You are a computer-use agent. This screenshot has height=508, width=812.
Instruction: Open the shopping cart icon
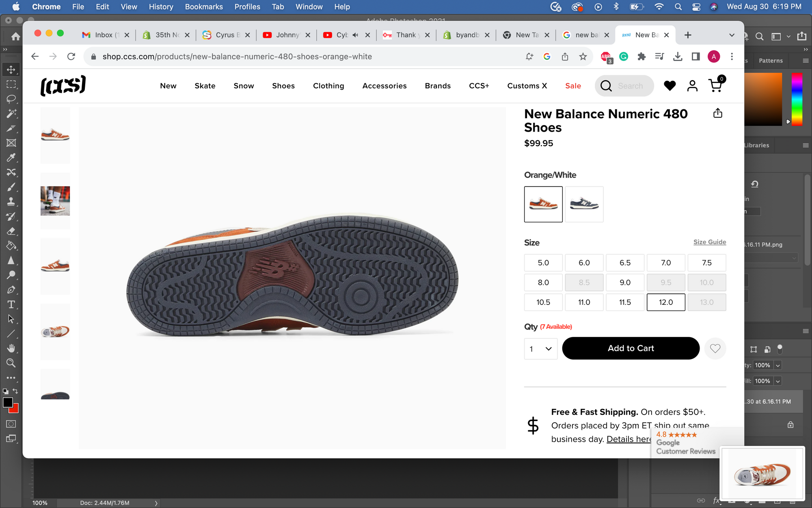click(x=715, y=85)
